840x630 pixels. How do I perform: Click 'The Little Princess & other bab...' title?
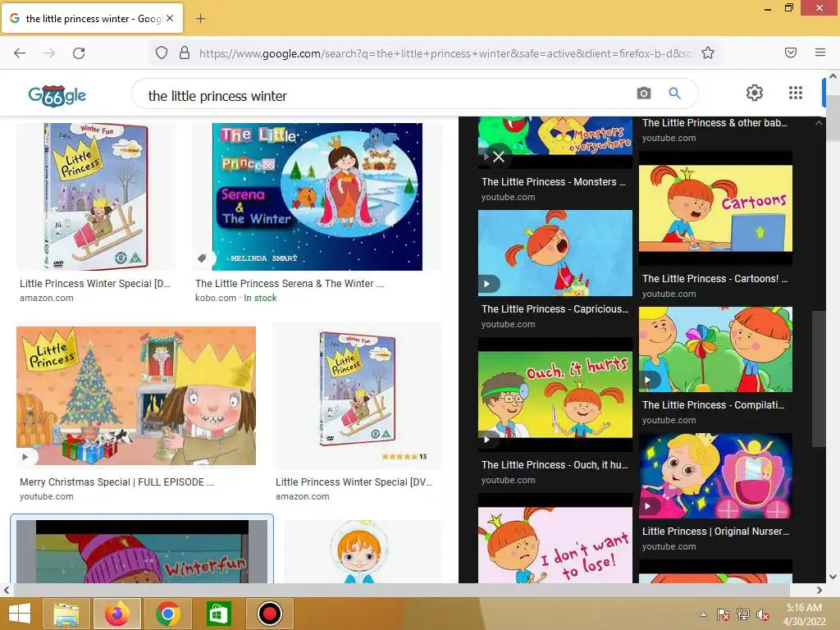pos(714,123)
